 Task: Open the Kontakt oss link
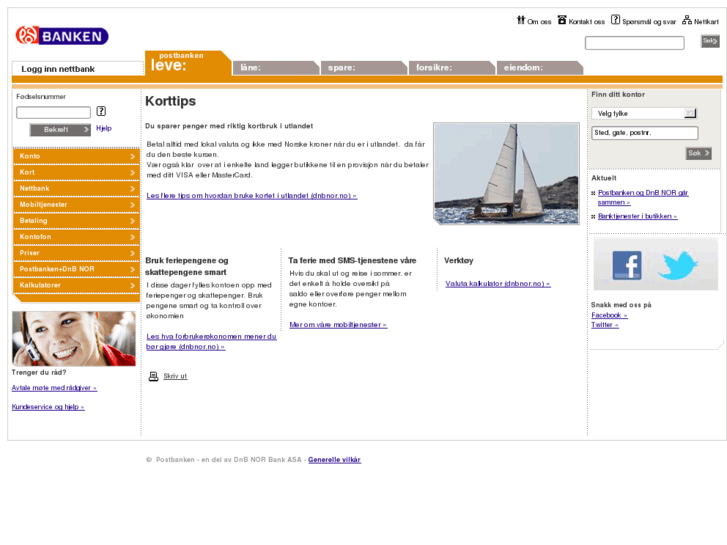(587, 22)
